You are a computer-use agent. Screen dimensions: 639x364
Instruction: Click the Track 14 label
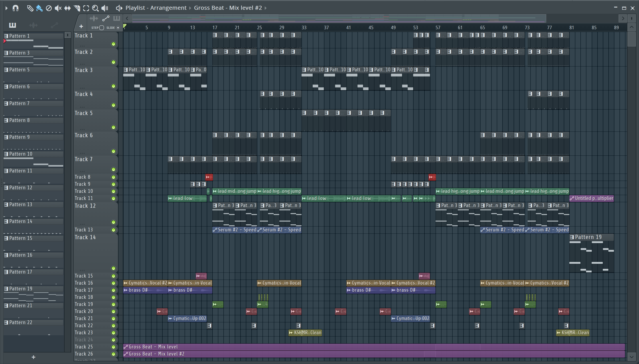click(85, 237)
